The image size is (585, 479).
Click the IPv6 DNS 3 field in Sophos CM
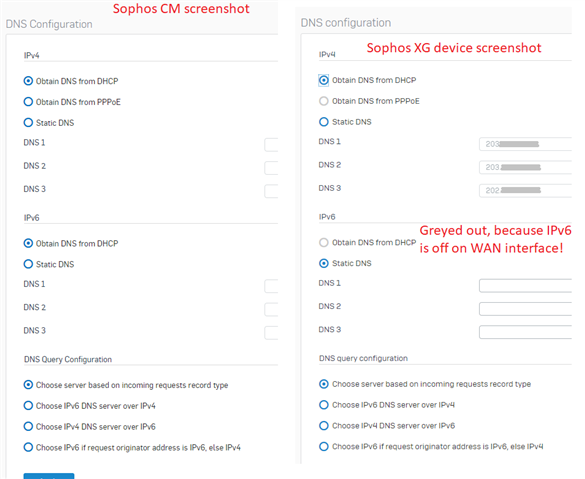click(x=271, y=333)
